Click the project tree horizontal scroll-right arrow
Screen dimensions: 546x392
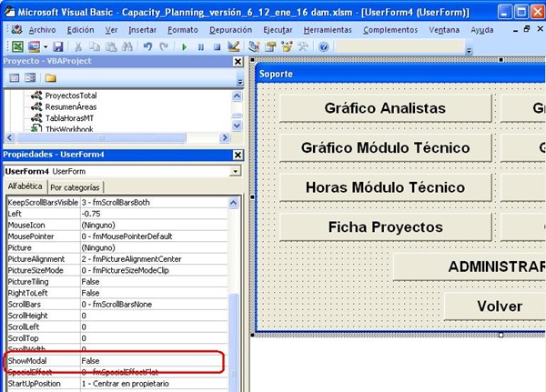click(x=225, y=138)
